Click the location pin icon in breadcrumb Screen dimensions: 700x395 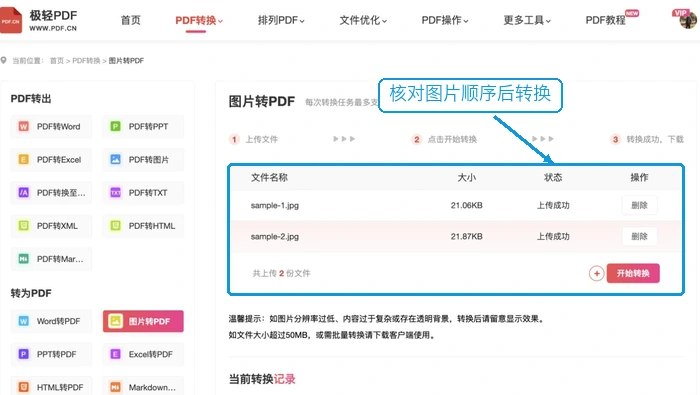(4, 60)
